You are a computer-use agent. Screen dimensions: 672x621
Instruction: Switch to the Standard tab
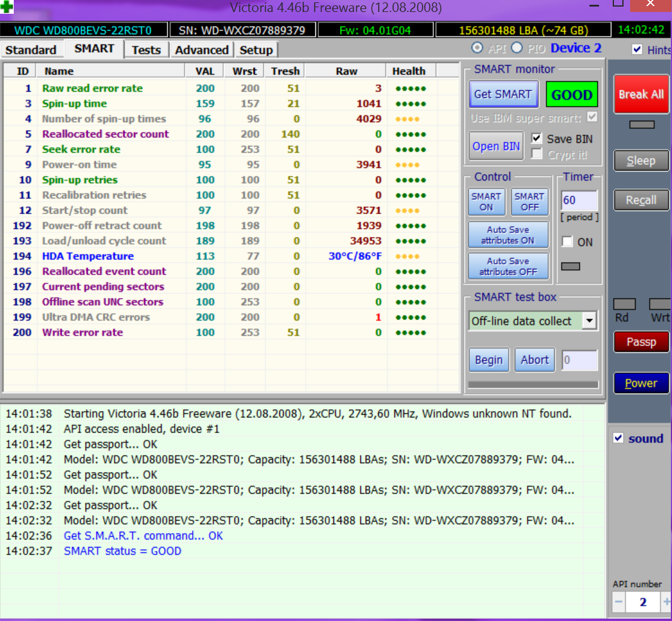click(31, 50)
